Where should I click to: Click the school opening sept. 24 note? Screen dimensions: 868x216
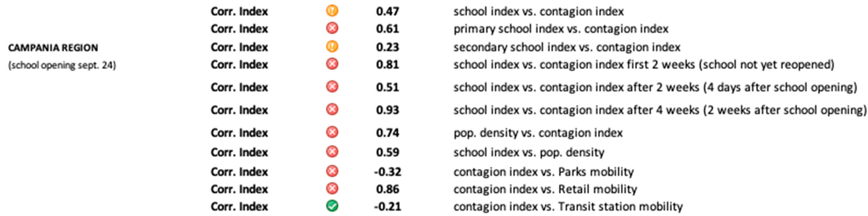click(x=62, y=65)
